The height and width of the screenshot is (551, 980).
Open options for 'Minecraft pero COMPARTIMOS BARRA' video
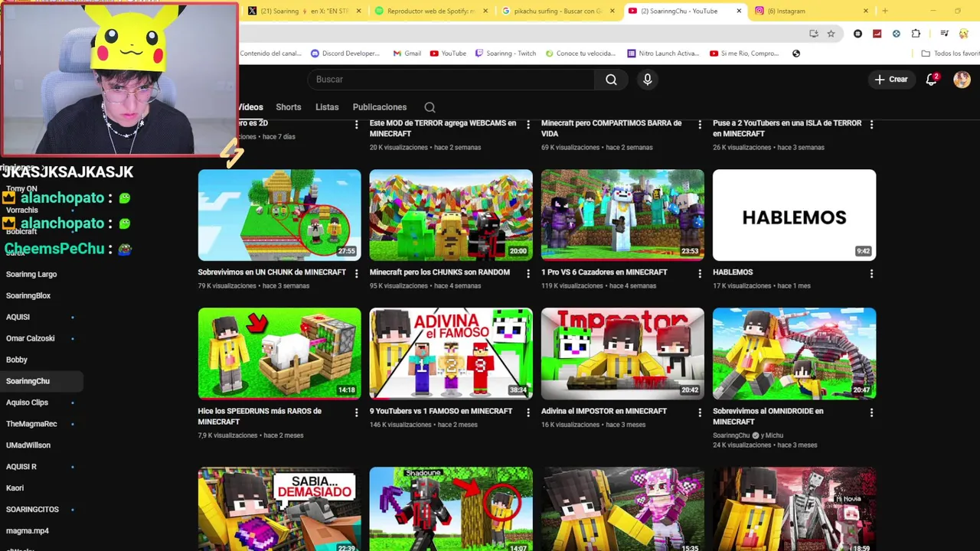tap(699, 124)
